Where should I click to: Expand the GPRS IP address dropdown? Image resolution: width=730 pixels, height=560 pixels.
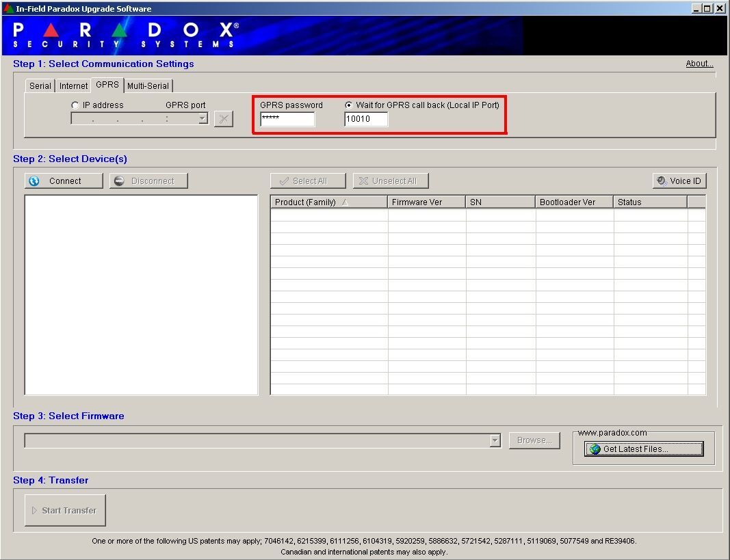pos(202,119)
